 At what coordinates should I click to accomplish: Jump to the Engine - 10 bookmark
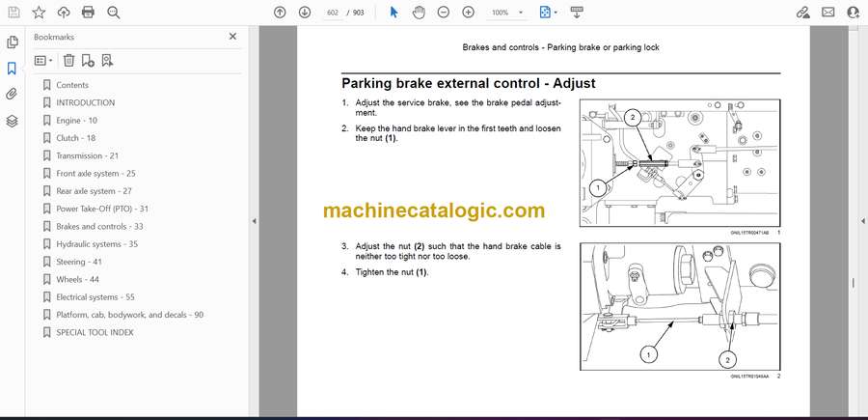(76, 121)
